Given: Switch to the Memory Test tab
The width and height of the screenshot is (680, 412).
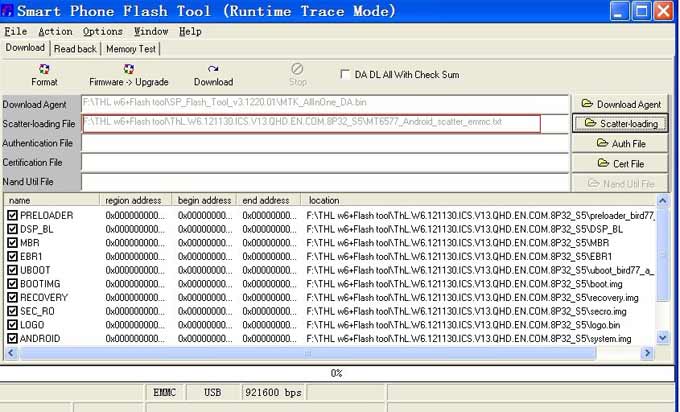Looking at the screenshot, I should coord(131,49).
